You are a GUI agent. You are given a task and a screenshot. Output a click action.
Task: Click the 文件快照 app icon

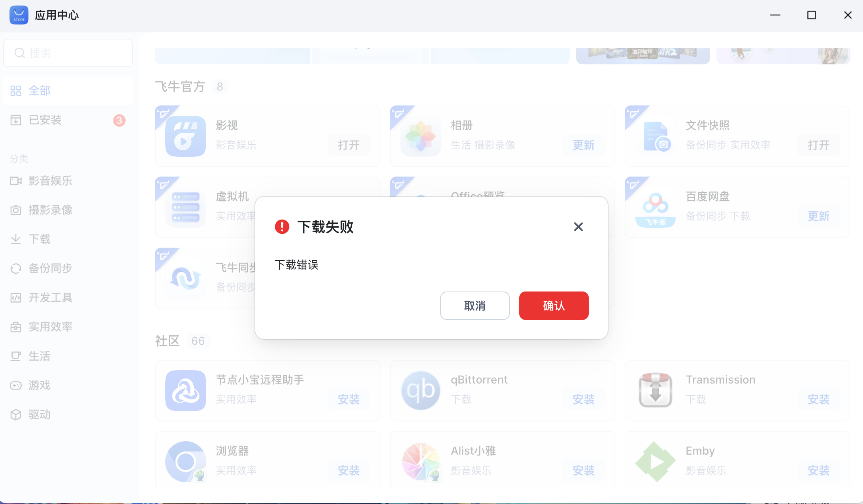tap(656, 136)
